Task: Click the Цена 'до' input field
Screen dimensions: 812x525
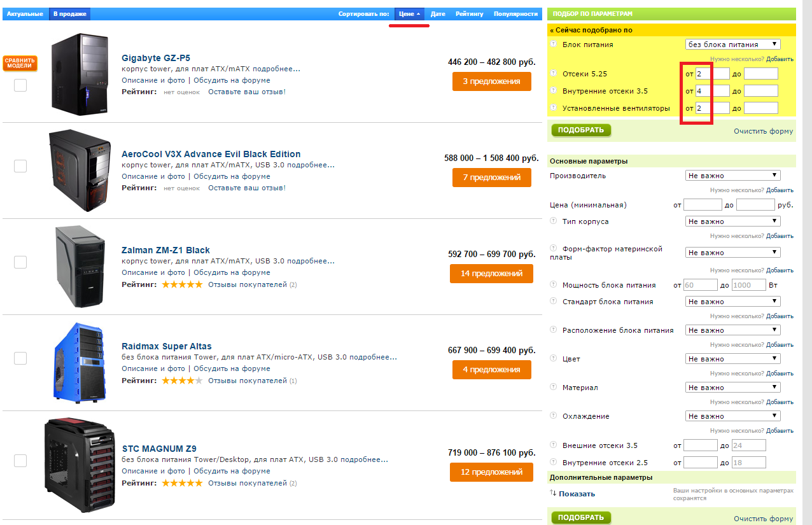Action: pos(755,205)
